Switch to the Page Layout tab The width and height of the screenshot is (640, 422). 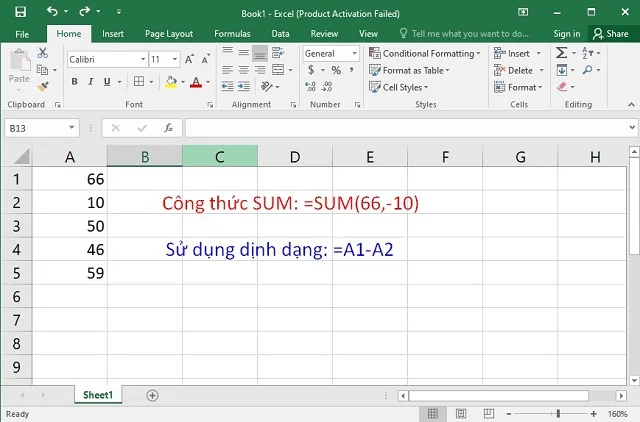pos(169,34)
